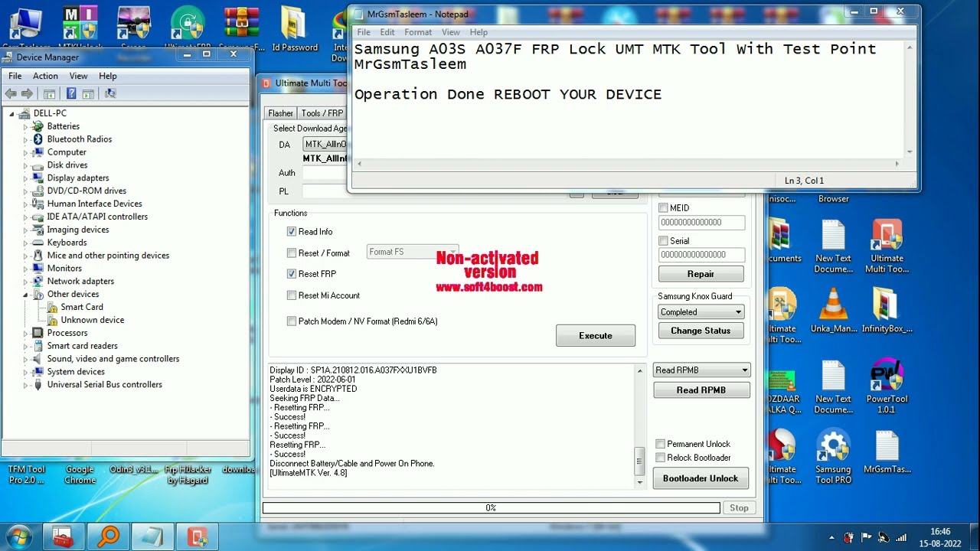Screen dimensions: 980x551
Task: Click the Stop button
Action: (739, 507)
